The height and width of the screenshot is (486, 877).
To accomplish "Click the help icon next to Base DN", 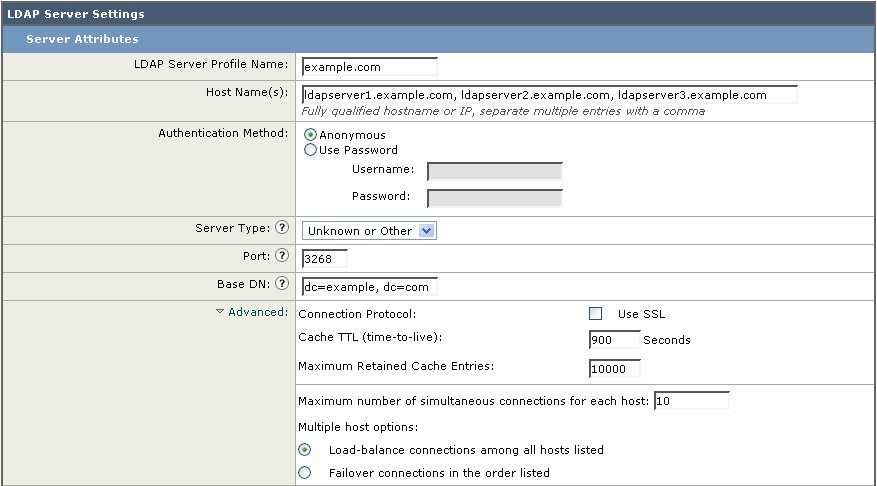I will point(282,285).
